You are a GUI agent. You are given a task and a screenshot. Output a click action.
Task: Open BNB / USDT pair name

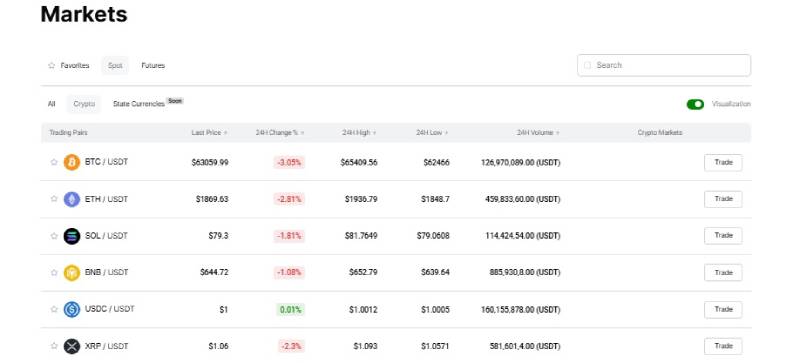coord(107,273)
